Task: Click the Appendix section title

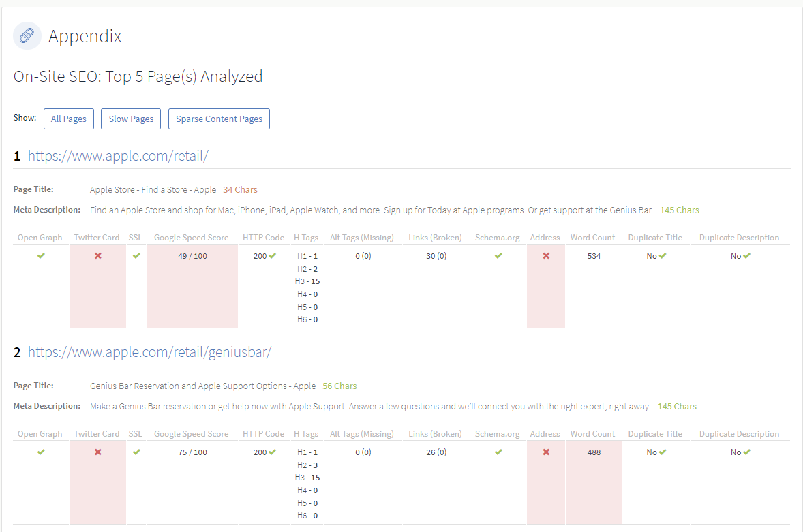Action: click(x=85, y=36)
